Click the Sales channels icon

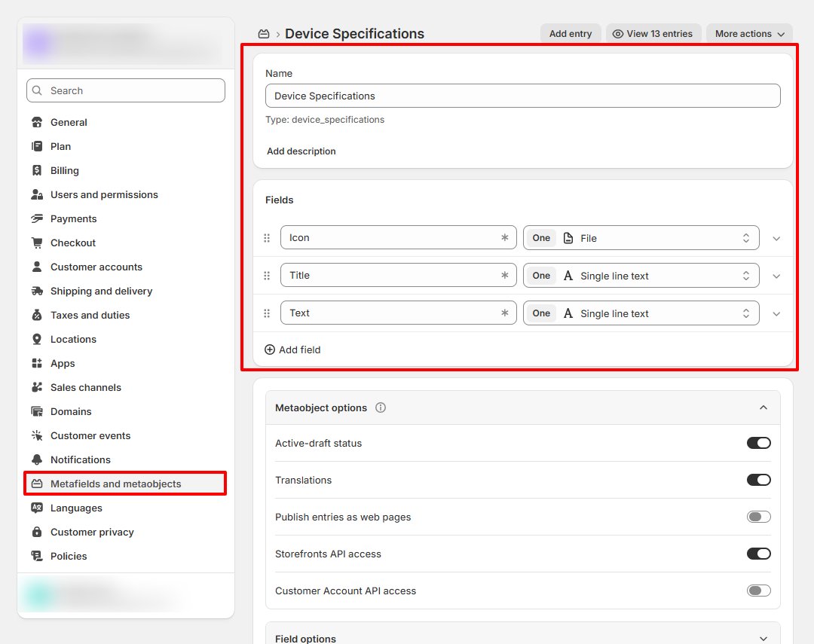point(37,388)
